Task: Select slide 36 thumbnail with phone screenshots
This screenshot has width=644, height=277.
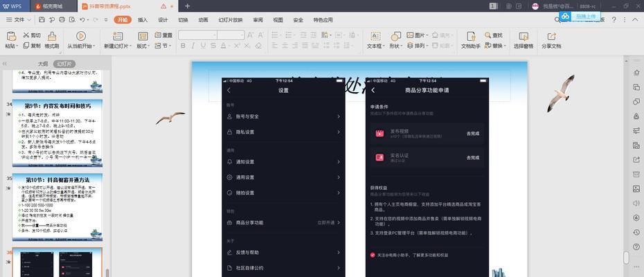Action: click(x=57, y=262)
